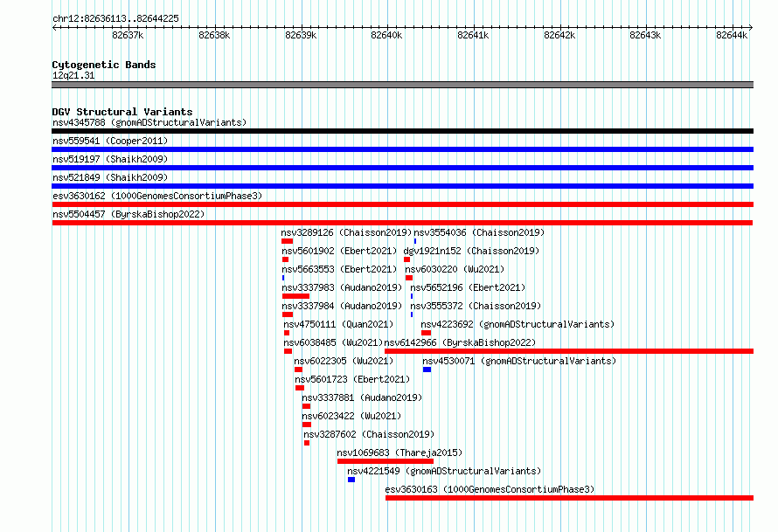Screen dimensions: 778x532
Task: Open nsv3287602 (Chaisson2019) label
Action: click(x=369, y=434)
